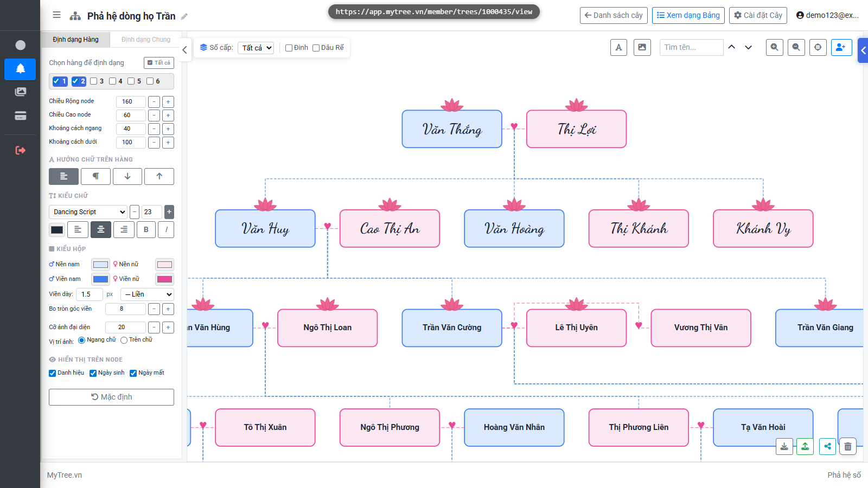Image resolution: width=868 pixels, height=488 pixels.
Task: Toggle Danh hiệu display checkbox
Action: 53,373
